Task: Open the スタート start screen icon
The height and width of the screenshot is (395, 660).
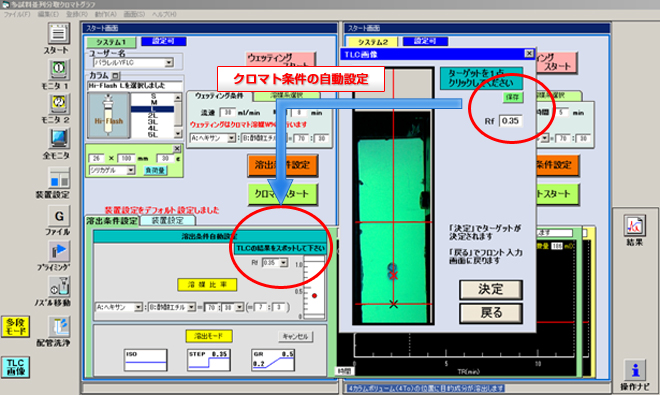Action: tap(59, 33)
